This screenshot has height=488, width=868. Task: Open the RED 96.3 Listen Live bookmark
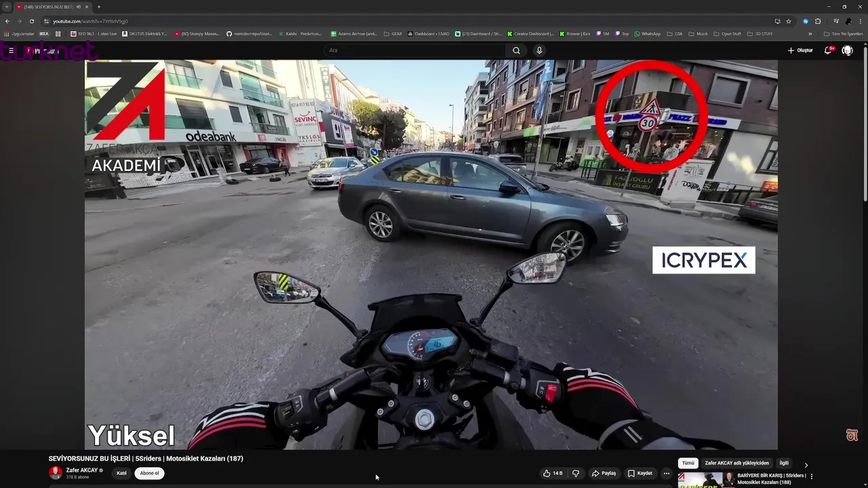94,33
